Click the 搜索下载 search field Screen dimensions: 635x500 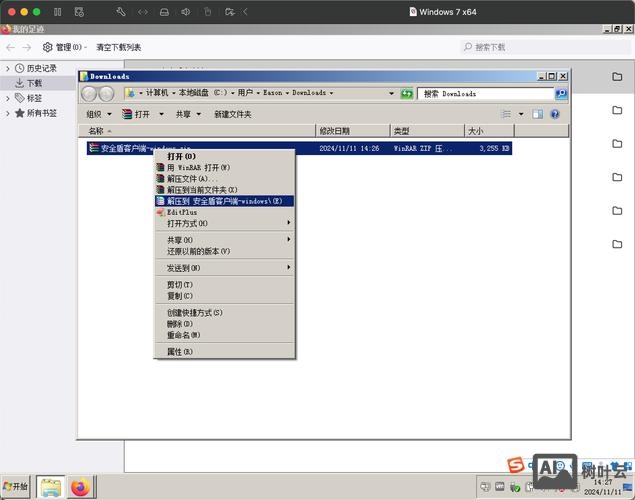click(546, 47)
